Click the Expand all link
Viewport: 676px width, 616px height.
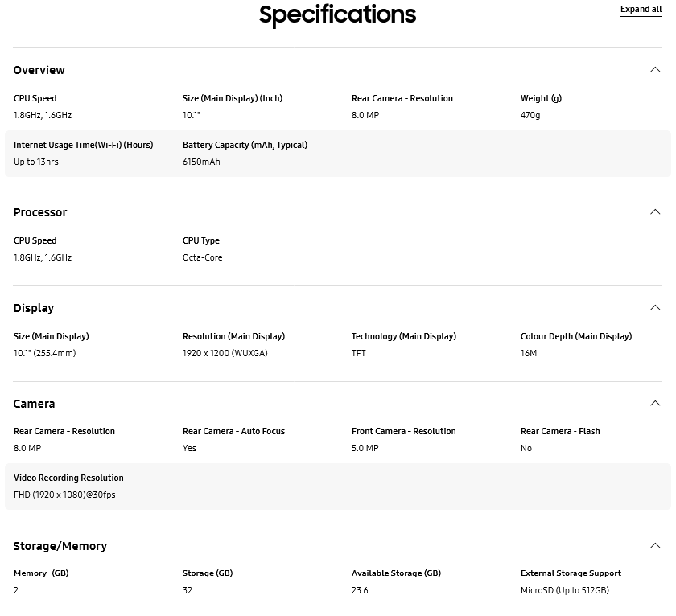pyautogui.click(x=641, y=10)
